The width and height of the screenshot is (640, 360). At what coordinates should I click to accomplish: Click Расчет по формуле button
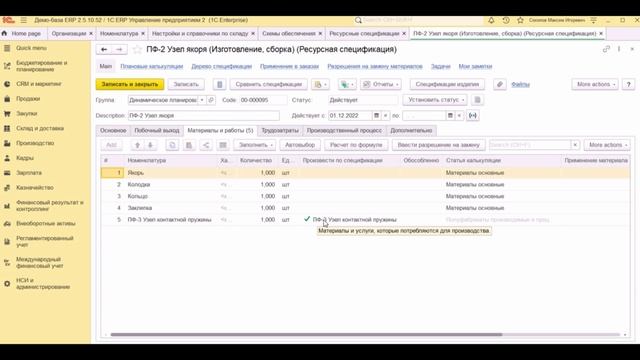point(356,145)
